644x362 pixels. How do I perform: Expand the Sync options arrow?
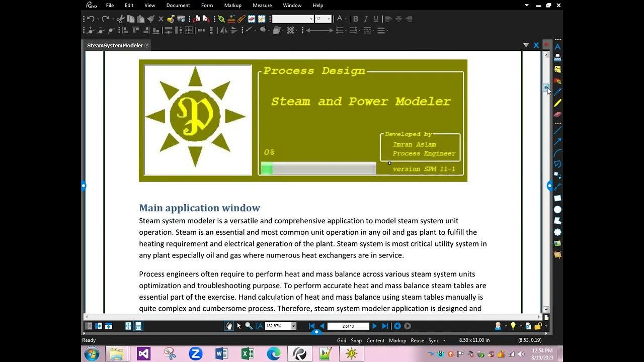[x=444, y=340]
